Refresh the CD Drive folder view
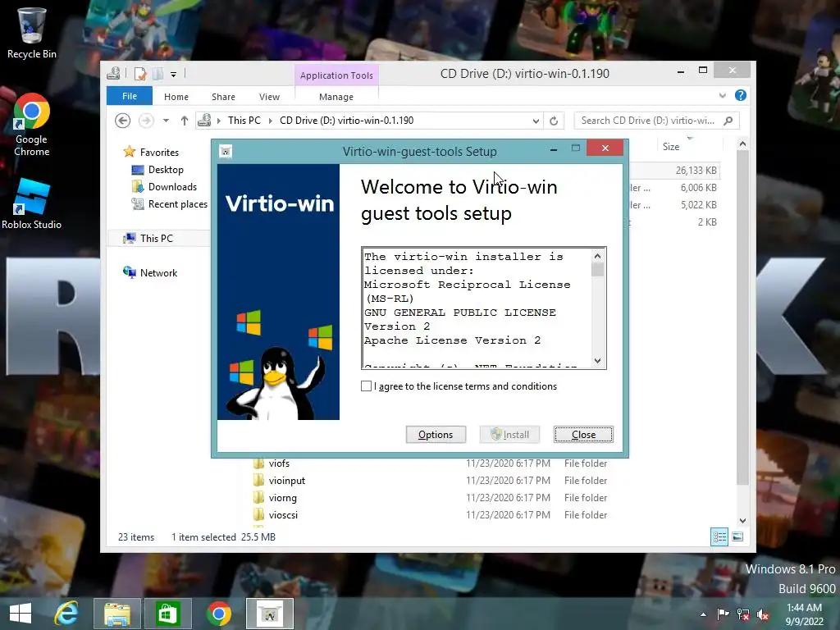 point(554,121)
